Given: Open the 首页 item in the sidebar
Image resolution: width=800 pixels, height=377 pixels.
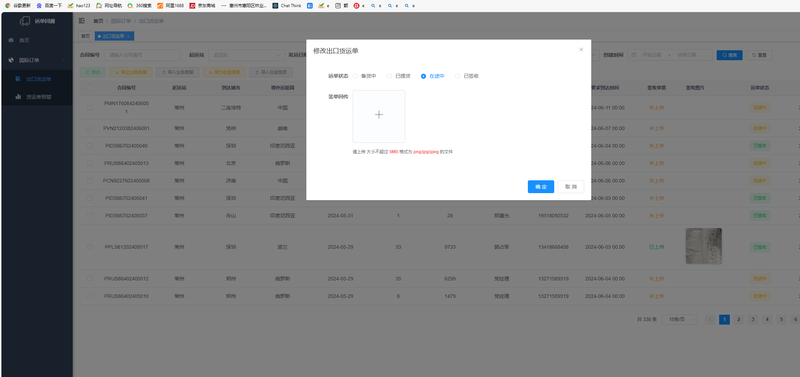Looking at the screenshot, I should [x=37, y=40].
